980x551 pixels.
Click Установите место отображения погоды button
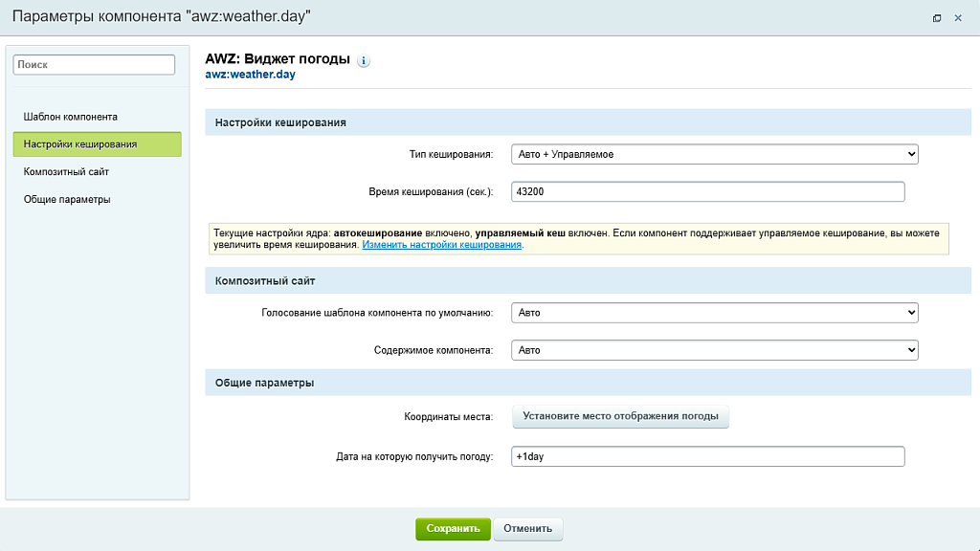pos(620,416)
